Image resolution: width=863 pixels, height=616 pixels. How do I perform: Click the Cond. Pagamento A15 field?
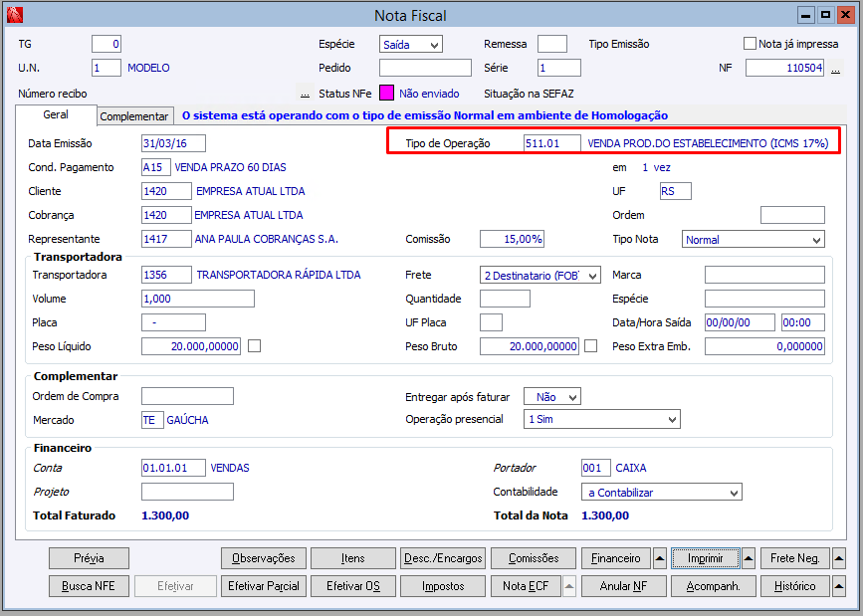pyautogui.click(x=155, y=167)
